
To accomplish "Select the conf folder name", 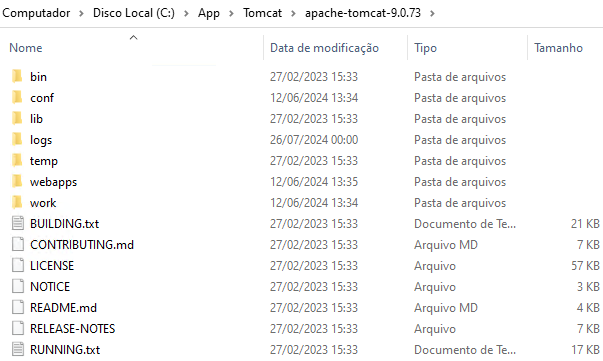I will pos(42,98).
